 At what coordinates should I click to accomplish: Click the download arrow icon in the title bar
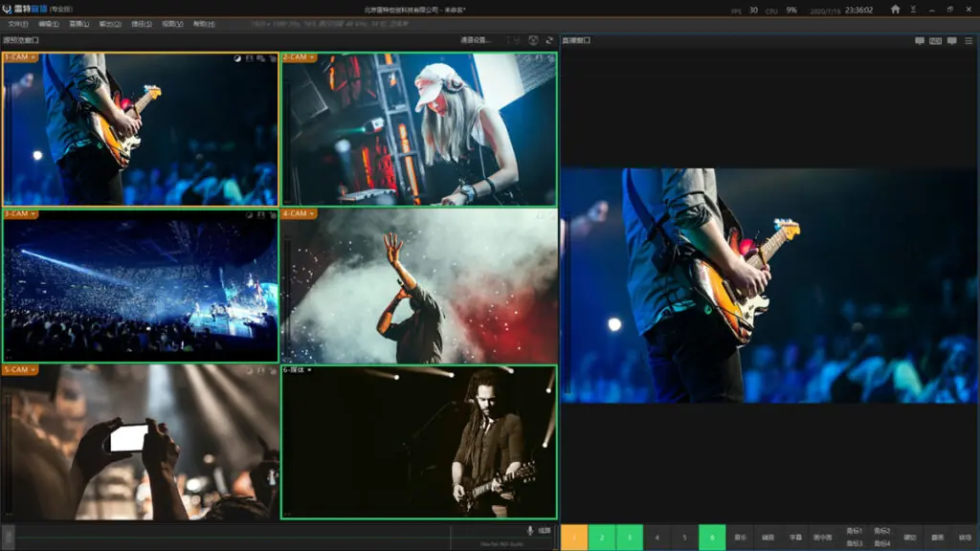[x=913, y=10]
